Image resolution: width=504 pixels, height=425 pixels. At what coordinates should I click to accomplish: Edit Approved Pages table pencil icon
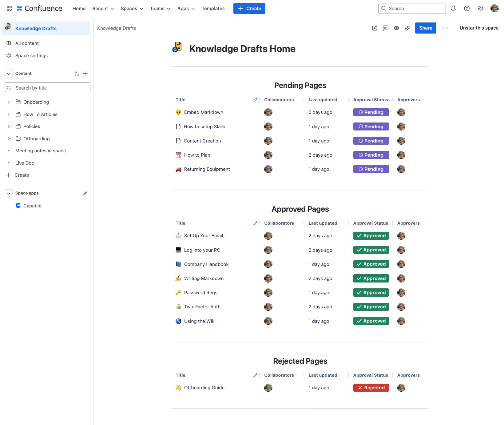point(255,223)
